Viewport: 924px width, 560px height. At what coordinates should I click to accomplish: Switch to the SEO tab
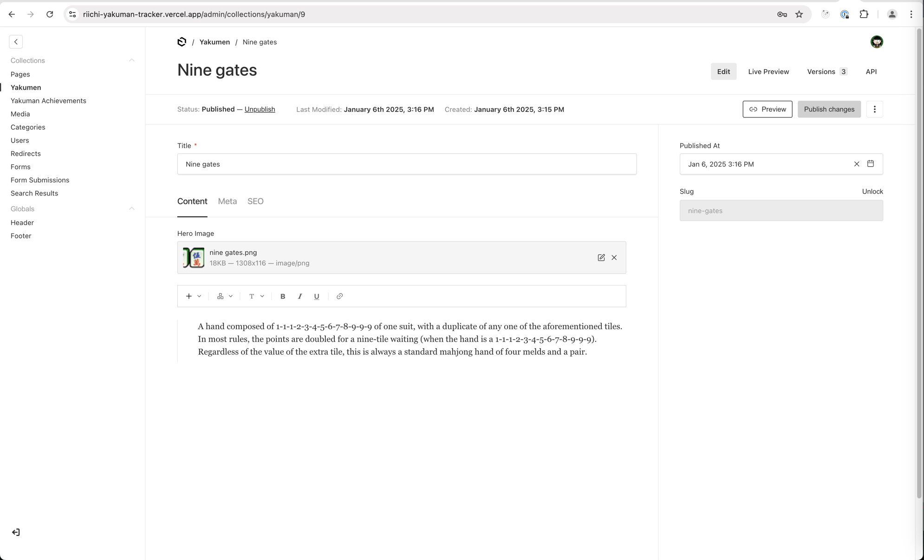coord(256,201)
